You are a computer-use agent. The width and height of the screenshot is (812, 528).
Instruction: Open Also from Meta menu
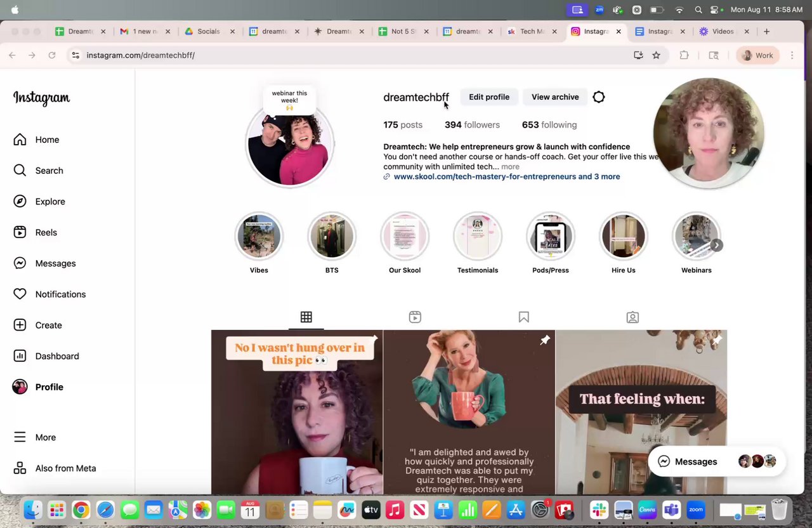tap(55, 468)
